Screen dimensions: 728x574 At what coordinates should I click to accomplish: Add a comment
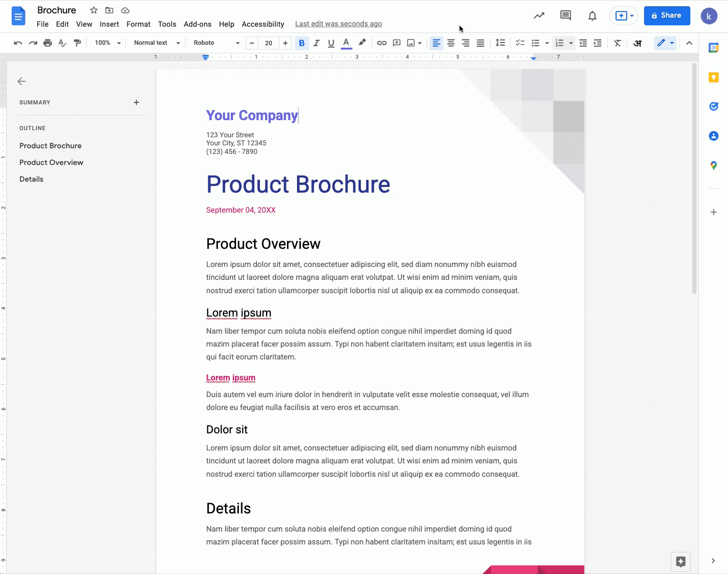[x=396, y=43]
